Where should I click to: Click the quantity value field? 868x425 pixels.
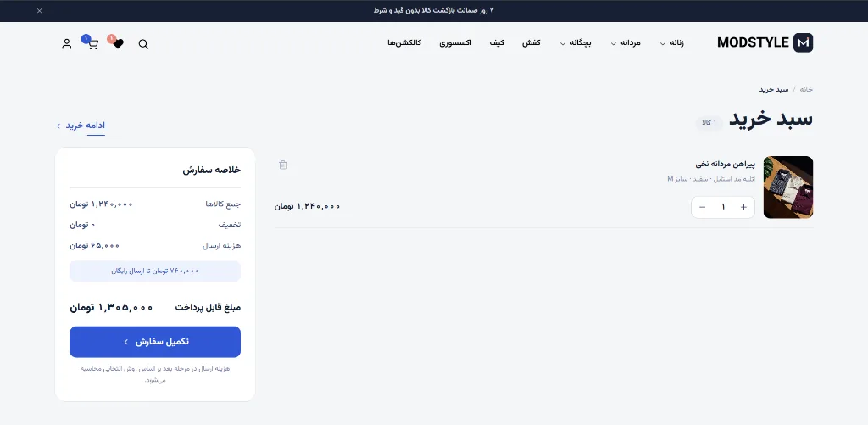723,207
